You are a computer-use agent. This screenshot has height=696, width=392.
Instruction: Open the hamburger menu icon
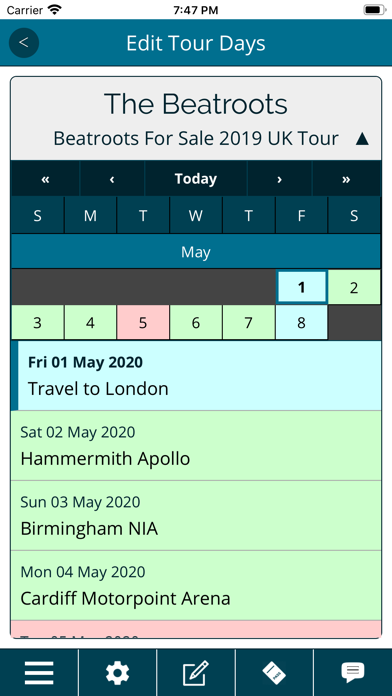point(39,672)
